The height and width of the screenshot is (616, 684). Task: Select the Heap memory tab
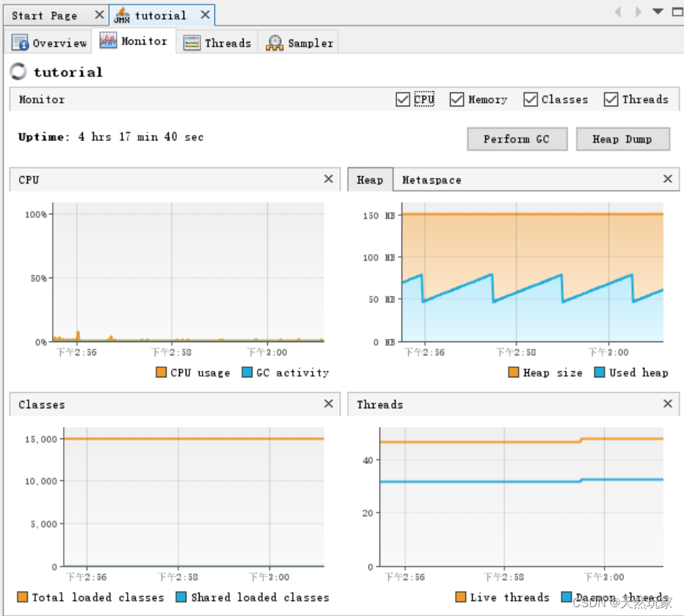click(x=370, y=180)
